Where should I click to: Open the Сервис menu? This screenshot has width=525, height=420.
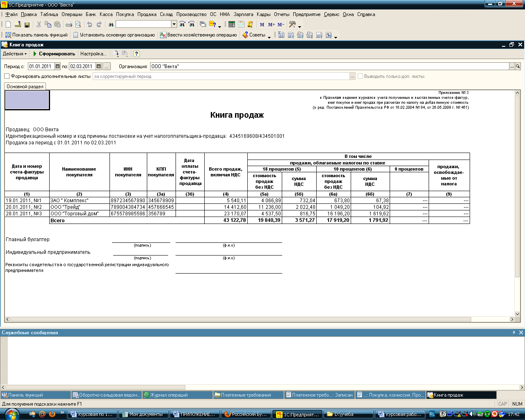pos(331,14)
